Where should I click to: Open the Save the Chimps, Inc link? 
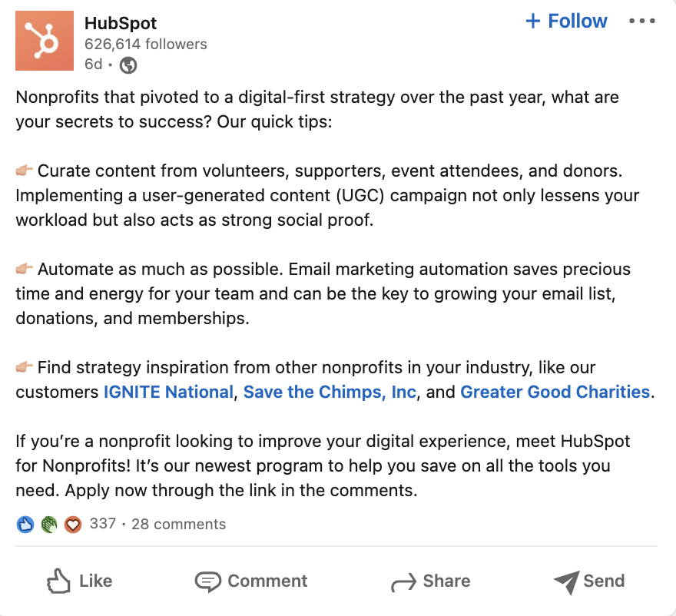pyautogui.click(x=330, y=392)
